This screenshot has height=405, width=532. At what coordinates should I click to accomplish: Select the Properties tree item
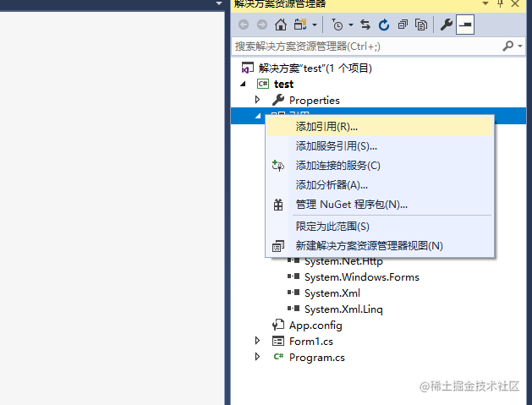tap(314, 101)
